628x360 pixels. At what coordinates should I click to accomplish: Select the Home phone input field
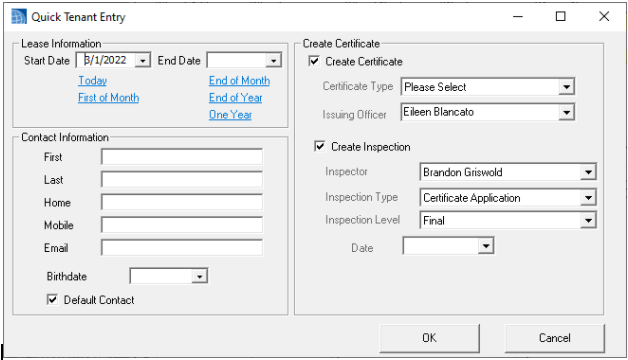(182, 202)
